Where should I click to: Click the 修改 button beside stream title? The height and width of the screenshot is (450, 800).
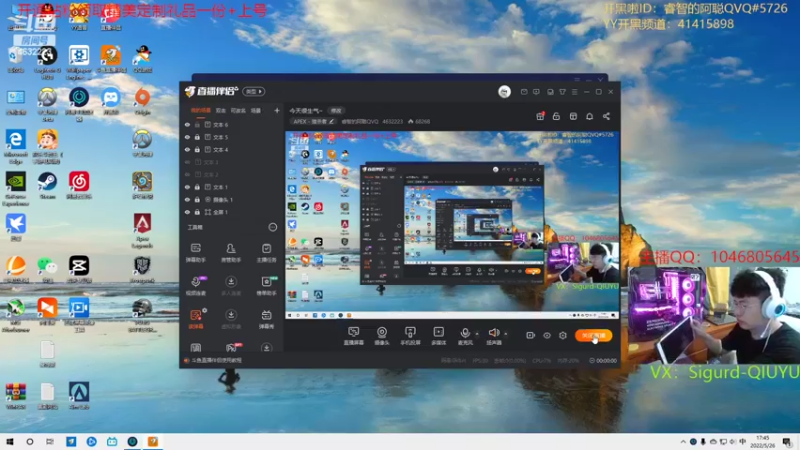336,111
